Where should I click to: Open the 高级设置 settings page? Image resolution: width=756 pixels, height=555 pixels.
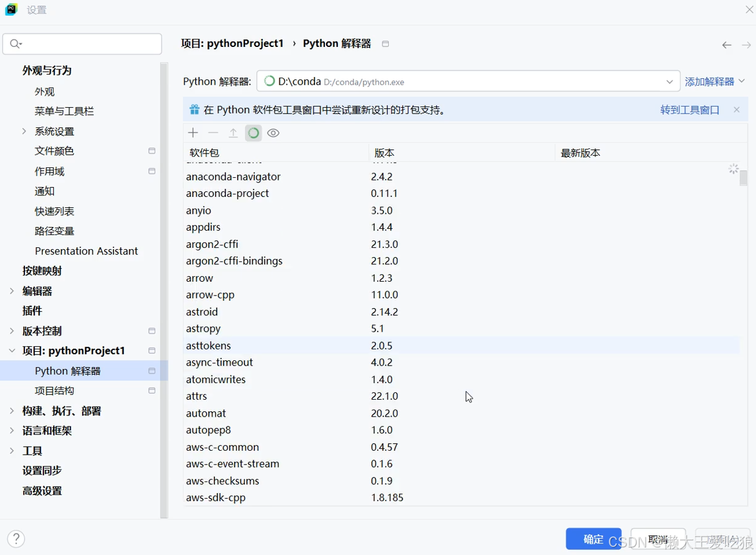(x=42, y=491)
